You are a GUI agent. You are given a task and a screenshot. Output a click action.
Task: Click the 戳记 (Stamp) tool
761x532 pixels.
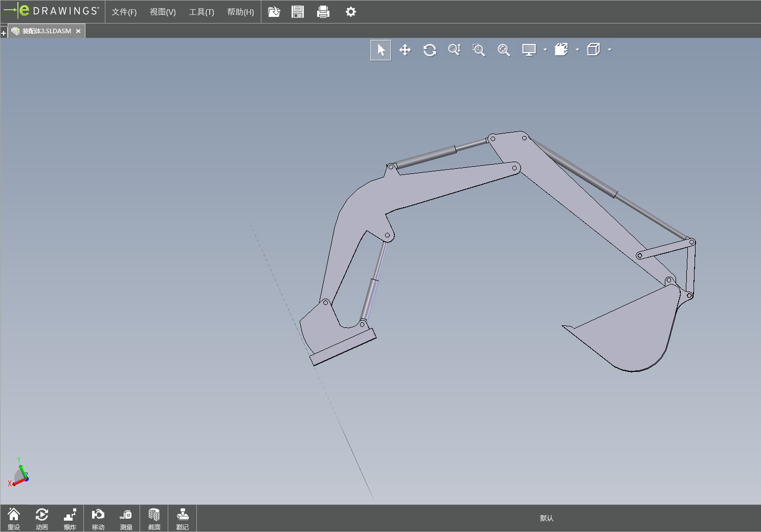pyautogui.click(x=183, y=518)
